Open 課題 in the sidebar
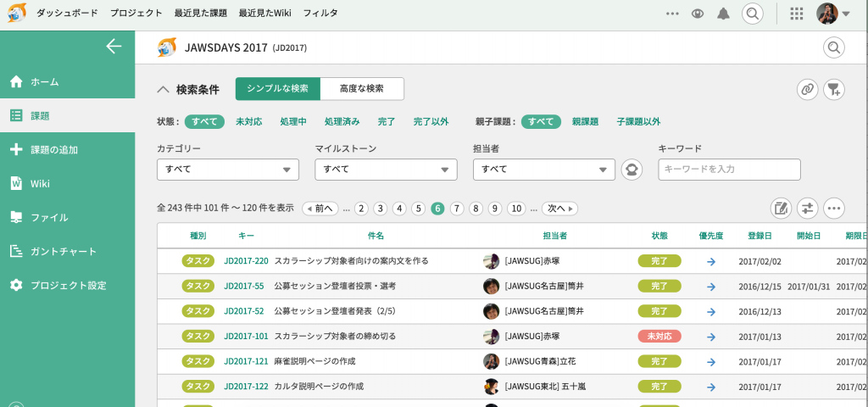Image resolution: width=868 pixels, height=407 pixels. 68,115
